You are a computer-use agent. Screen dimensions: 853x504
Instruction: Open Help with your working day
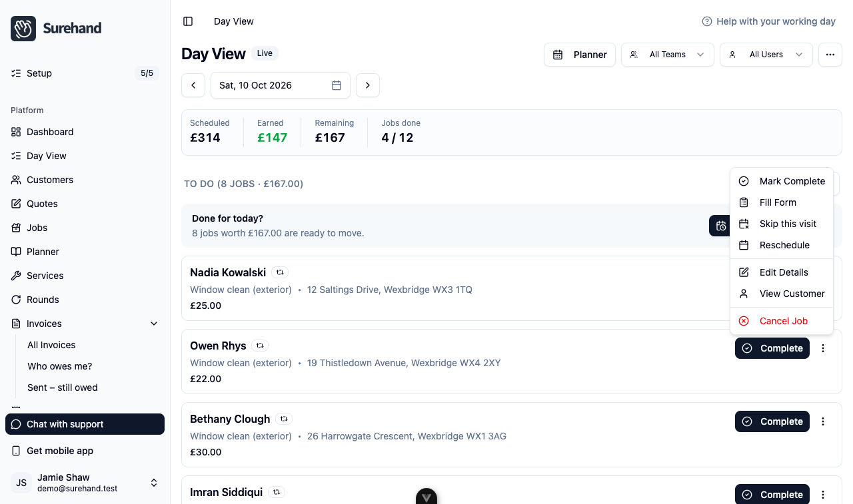[x=768, y=21]
